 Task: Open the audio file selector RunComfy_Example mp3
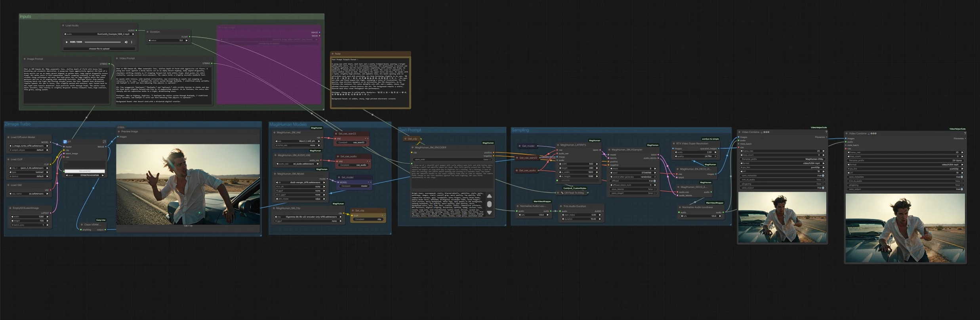tap(99, 34)
